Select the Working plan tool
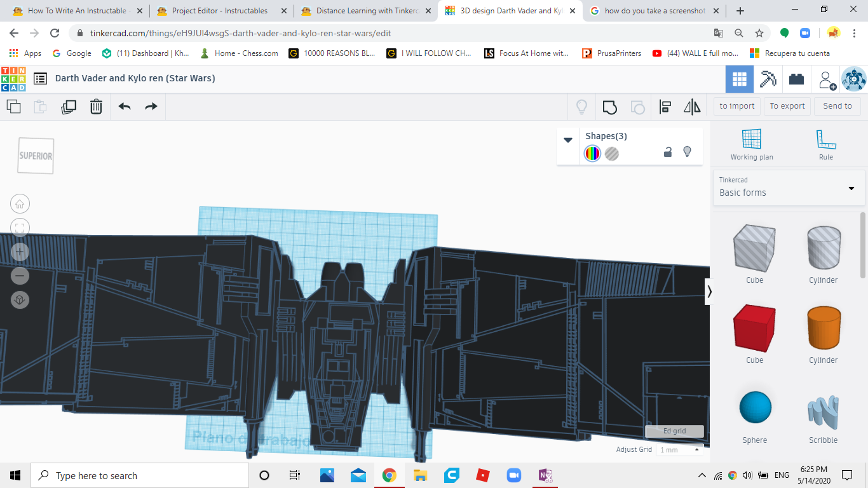Viewport: 868px width, 488px height. [x=752, y=144]
